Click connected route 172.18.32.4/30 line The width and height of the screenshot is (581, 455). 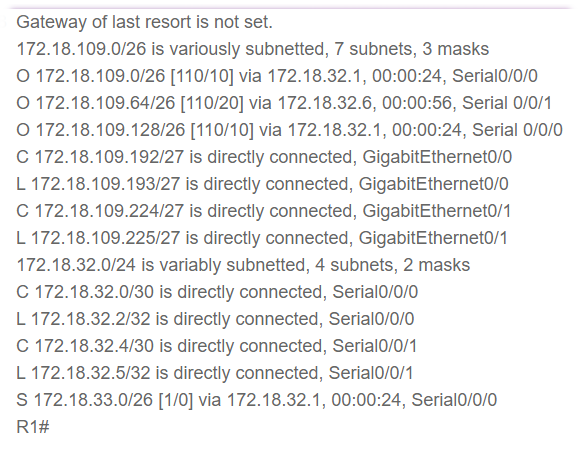[x=217, y=346]
